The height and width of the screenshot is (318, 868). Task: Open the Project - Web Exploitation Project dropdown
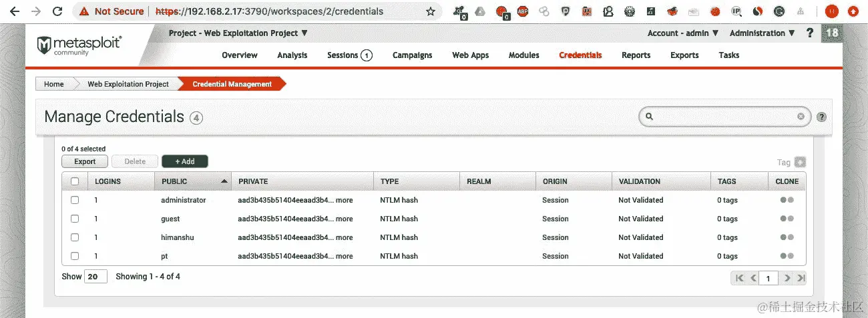pos(238,33)
